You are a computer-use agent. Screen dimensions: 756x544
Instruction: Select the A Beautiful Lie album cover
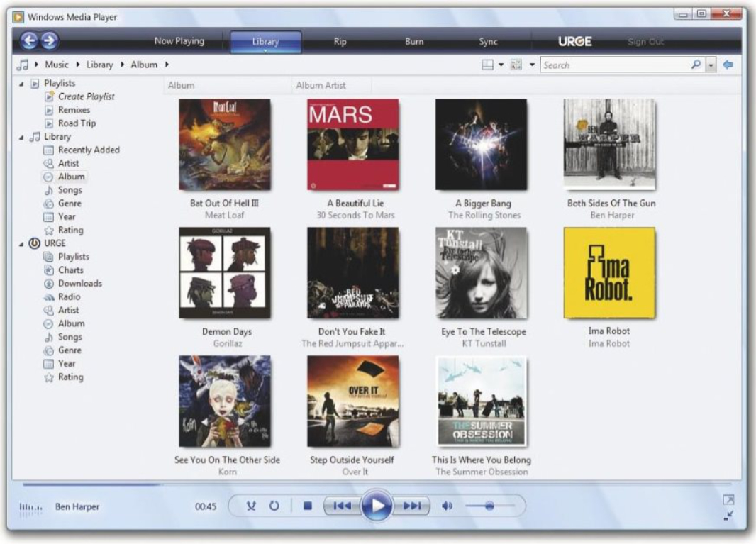[353, 145]
